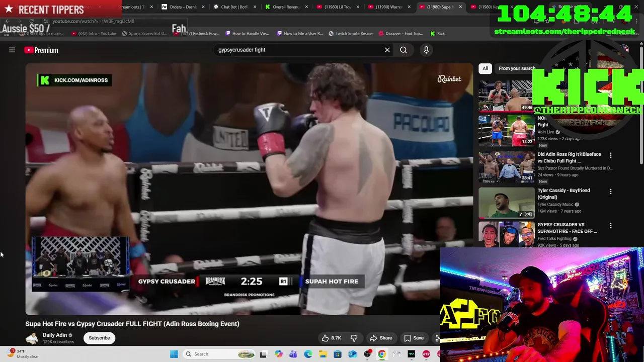Viewport: 644px width, 362px height.
Task: Open the Daily Adin channel name link
Action: coord(55,335)
